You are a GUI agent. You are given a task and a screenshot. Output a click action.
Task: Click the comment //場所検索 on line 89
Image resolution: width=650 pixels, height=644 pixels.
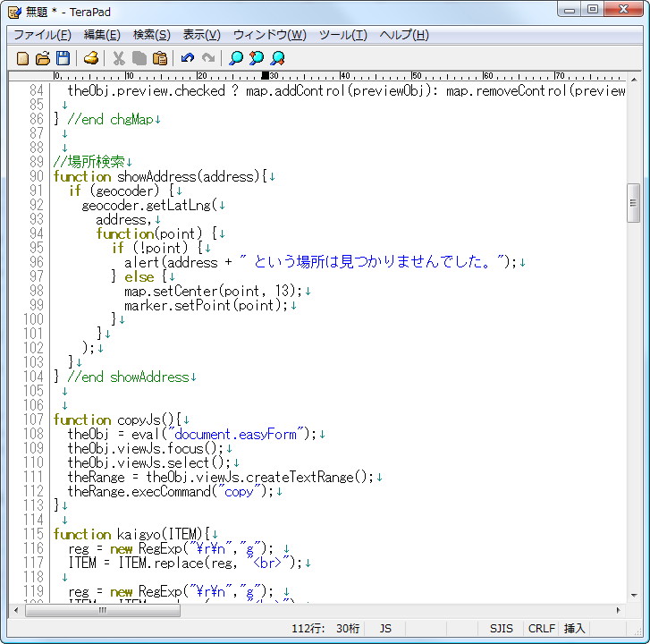point(89,162)
